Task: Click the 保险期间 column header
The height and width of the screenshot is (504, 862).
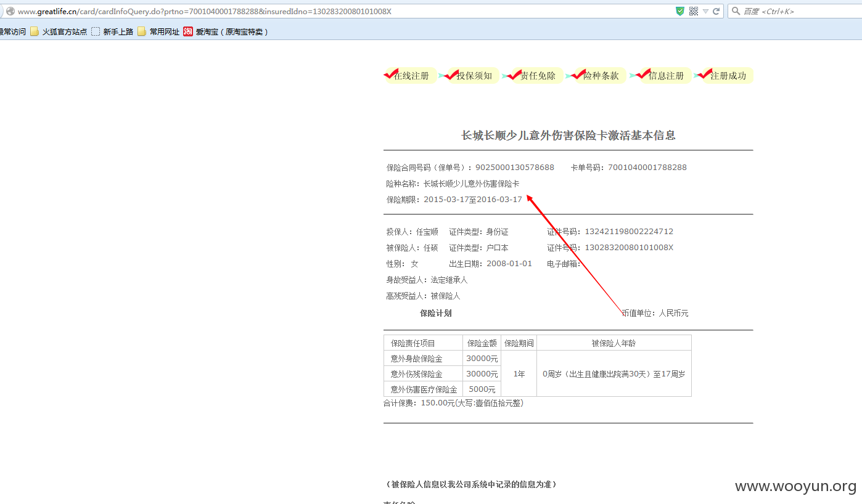Action: coord(519,343)
